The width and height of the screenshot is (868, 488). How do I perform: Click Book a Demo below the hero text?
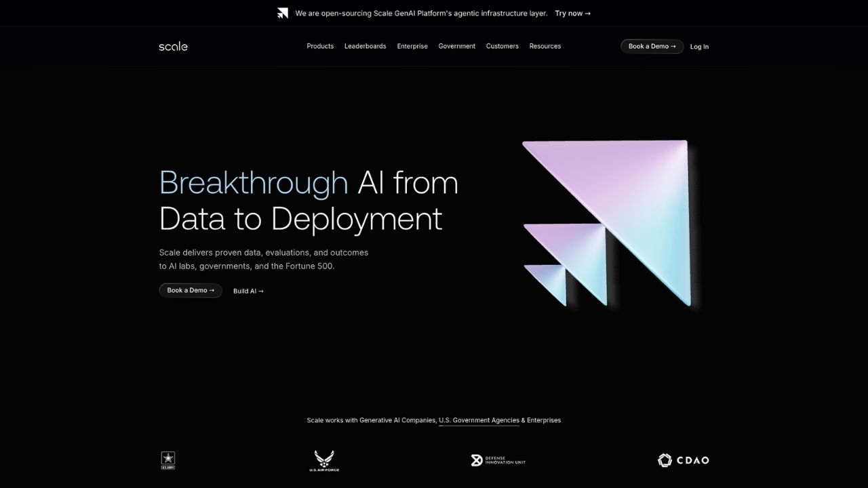(191, 290)
